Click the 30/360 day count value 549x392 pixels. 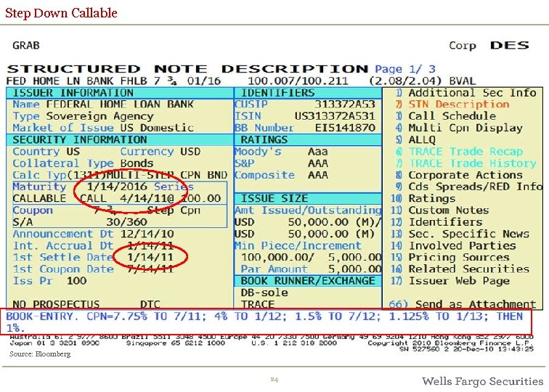pos(127,222)
